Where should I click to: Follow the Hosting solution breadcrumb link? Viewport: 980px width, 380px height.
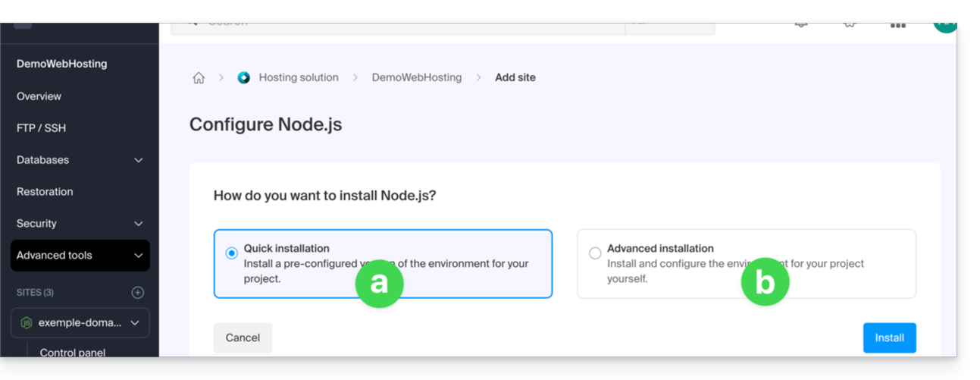298,77
